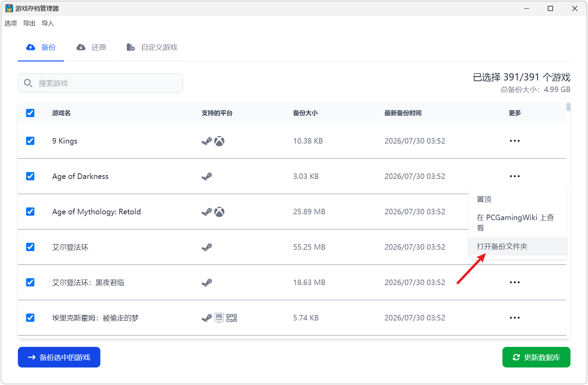Viewport: 588px width, 385px height.
Task: Click the 搜索游戏 search field
Action: (100, 83)
